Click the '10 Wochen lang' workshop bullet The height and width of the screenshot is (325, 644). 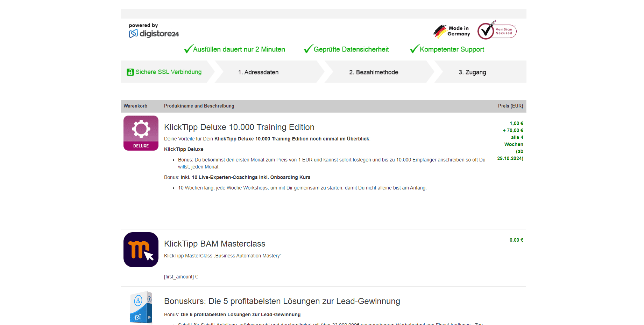pyautogui.click(x=302, y=188)
